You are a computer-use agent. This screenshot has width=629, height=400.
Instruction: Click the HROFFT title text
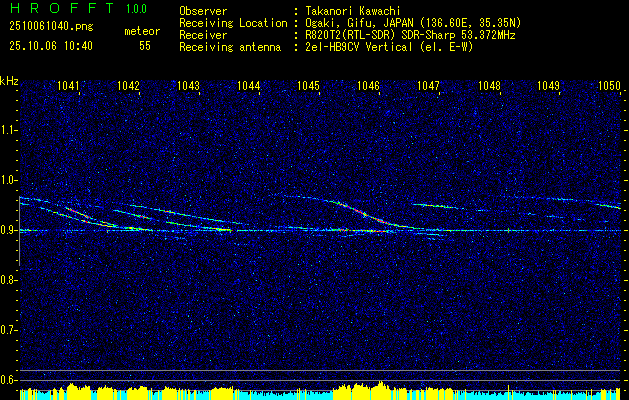coord(61,8)
